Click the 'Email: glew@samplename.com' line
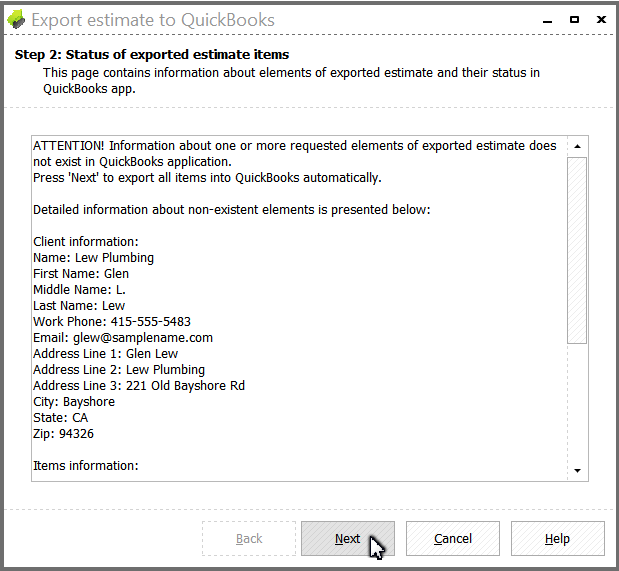The image size is (619, 571). [123, 338]
